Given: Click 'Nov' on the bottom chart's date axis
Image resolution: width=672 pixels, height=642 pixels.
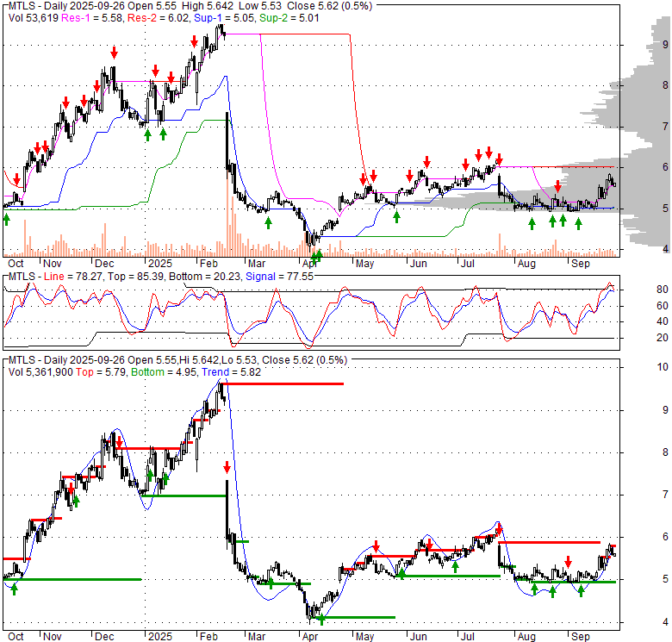Looking at the screenshot, I should tap(53, 637).
